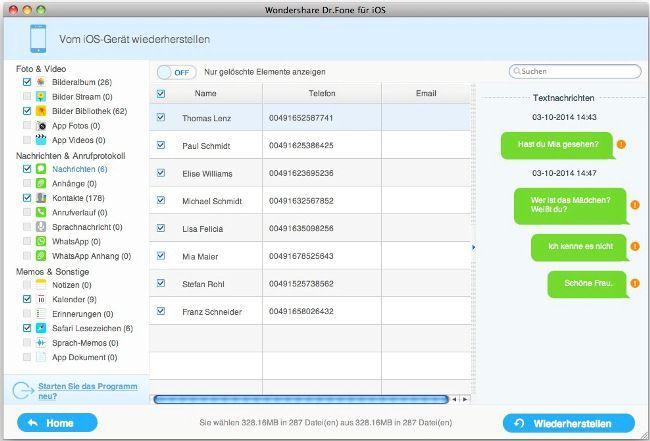Click warning icon beside 'Ich kenne es nicht'
Image resolution: width=650 pixels, height=441 pixels.
[x=635, y=246]
